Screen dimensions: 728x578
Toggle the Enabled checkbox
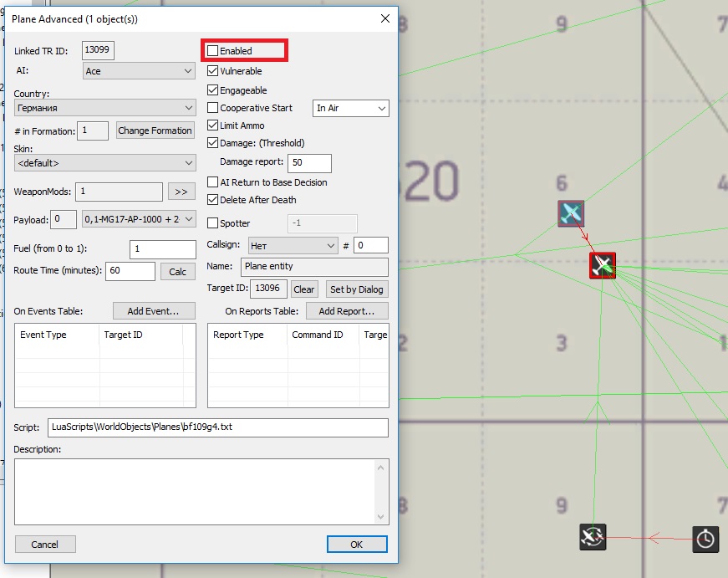[212, 51]
